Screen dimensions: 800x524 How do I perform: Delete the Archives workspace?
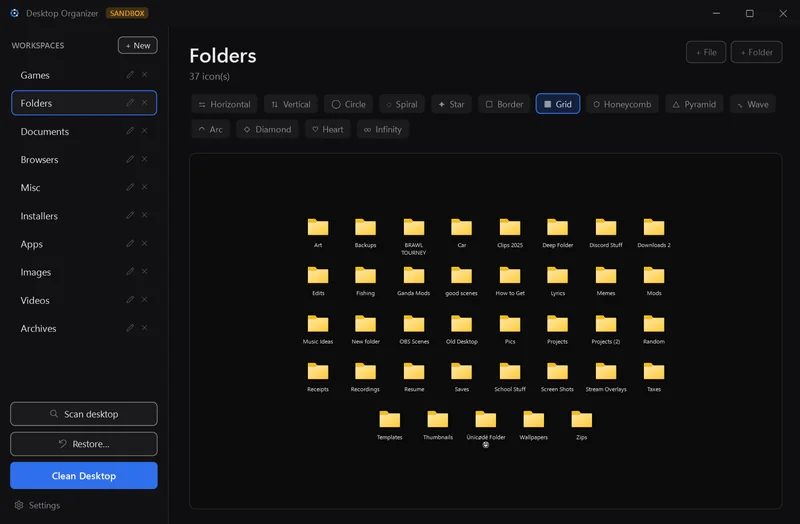(145, 328)
